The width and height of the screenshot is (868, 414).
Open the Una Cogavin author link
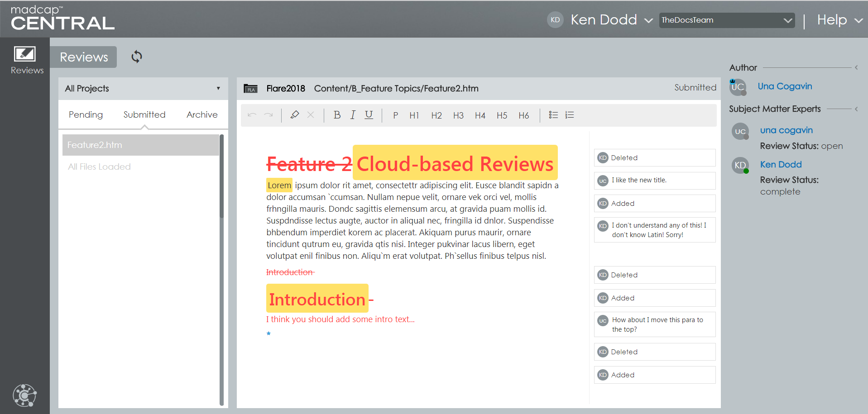click(785, 86)
